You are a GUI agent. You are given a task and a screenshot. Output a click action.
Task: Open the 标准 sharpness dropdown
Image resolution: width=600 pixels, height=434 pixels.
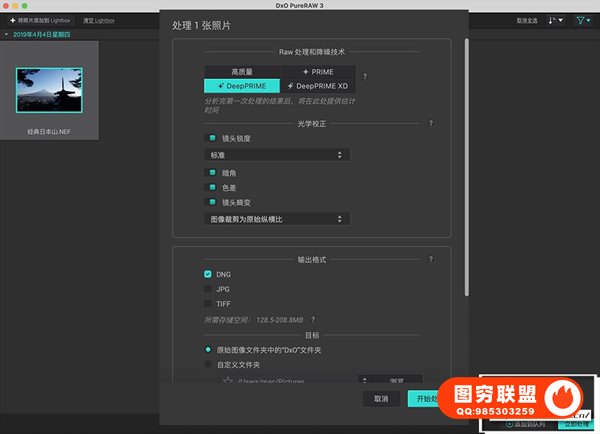pos(276,155)
